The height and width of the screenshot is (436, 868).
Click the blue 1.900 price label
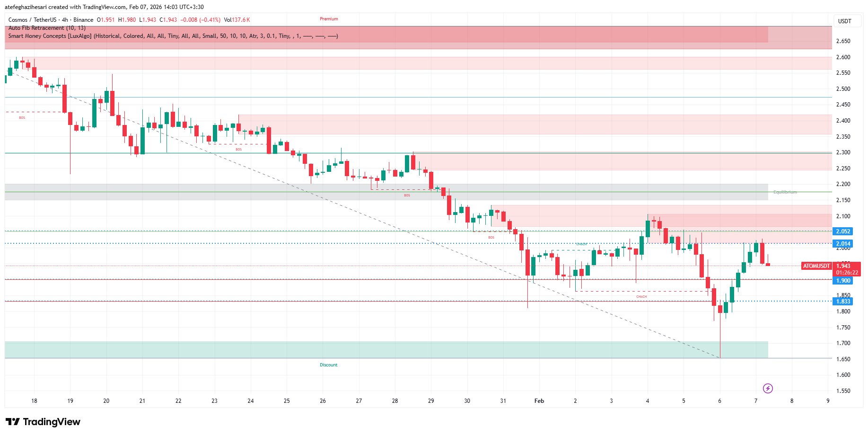pos(843,281)
